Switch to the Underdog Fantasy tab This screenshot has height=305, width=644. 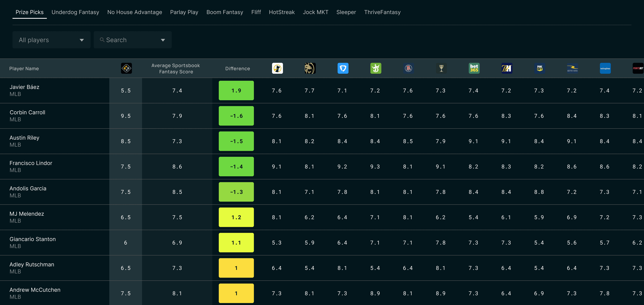[x=75, y=12]
